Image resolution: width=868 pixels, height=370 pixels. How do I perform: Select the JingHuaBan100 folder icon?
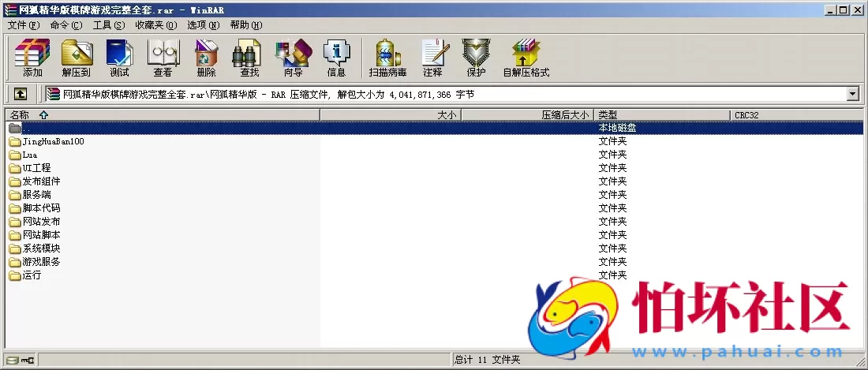[15, 141]
